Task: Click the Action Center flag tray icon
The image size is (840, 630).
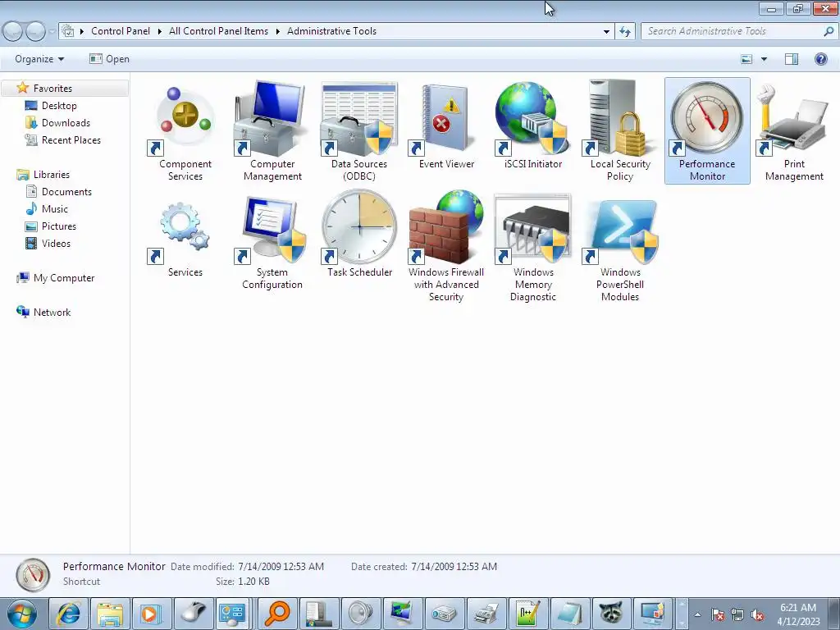Action: click(x=718, y=615)
